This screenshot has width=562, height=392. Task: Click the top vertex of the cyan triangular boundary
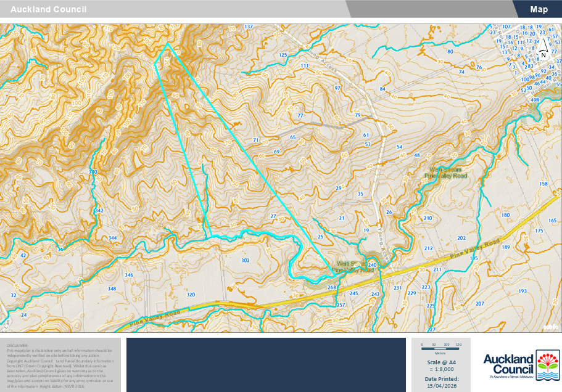(167, 44)
